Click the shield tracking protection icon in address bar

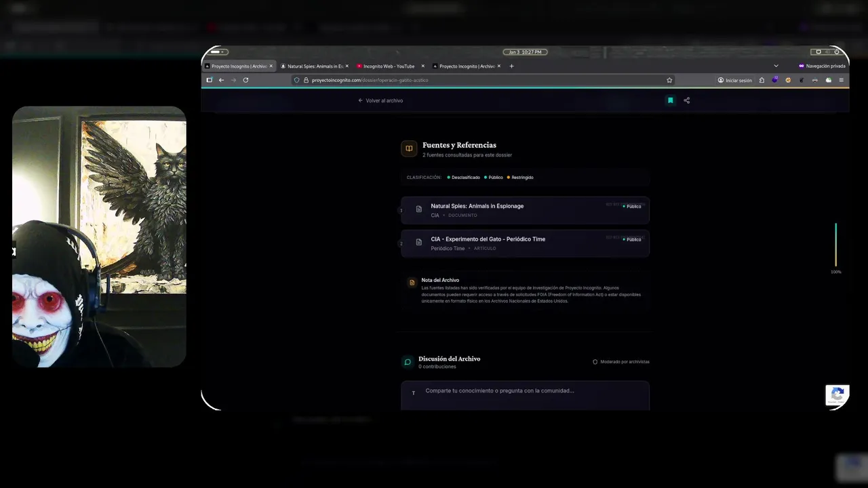pos(296,80)
